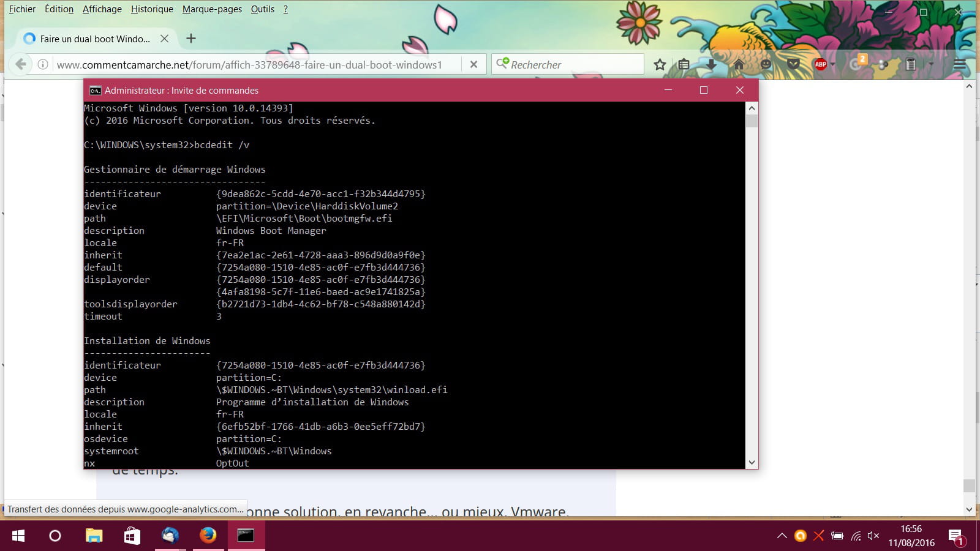The width and height of the screenshot is (980, 551).
Task: Click the extension icon with orange 2 badge
Action: tap(858, 62)
